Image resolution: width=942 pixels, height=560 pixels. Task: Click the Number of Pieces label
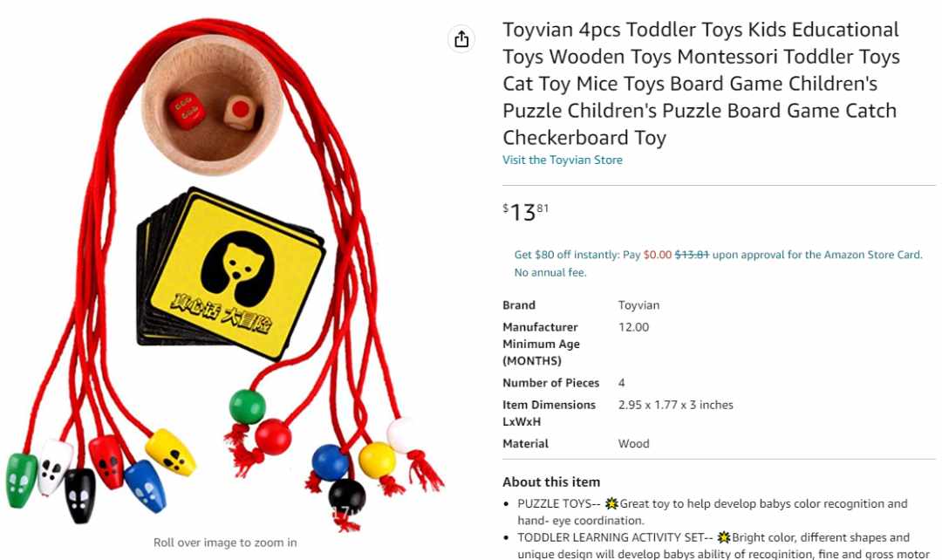coord(551,383)
